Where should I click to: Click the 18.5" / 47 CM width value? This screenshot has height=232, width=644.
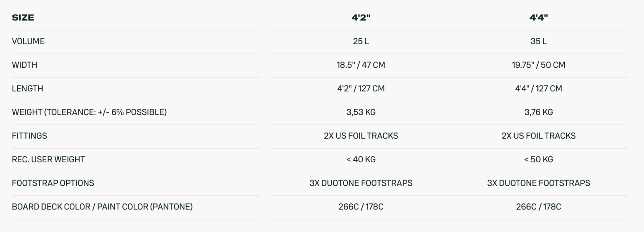(361, 65)
